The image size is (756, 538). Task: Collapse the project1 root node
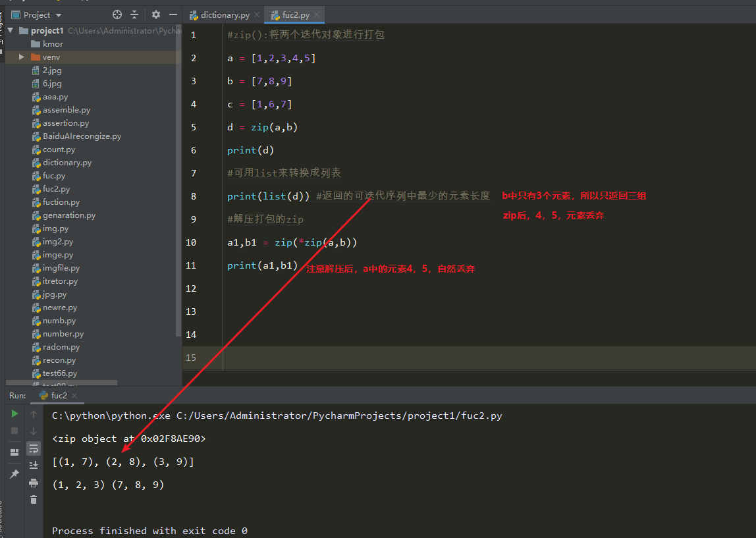click(x=9, y=30)
